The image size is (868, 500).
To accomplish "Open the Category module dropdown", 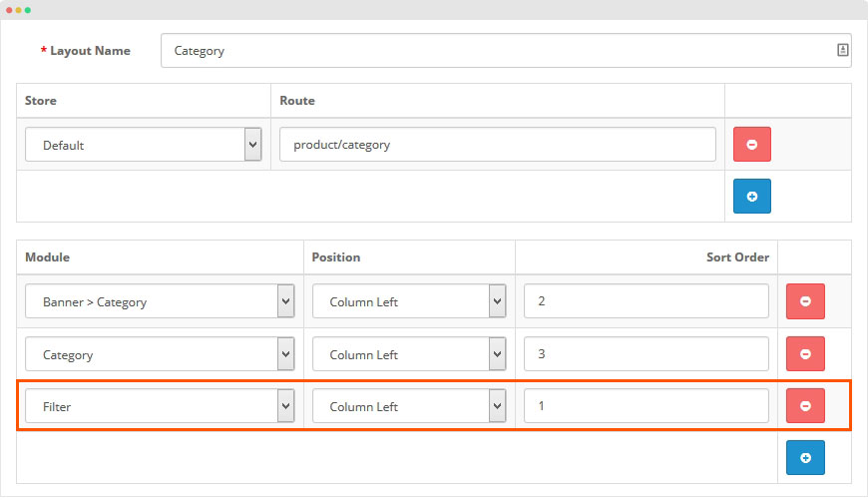I will (160, 353).
